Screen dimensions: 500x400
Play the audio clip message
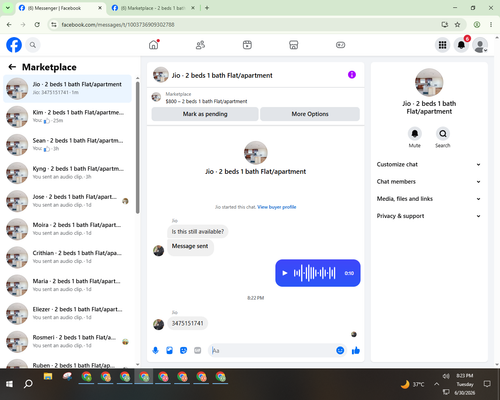[285, 273]
